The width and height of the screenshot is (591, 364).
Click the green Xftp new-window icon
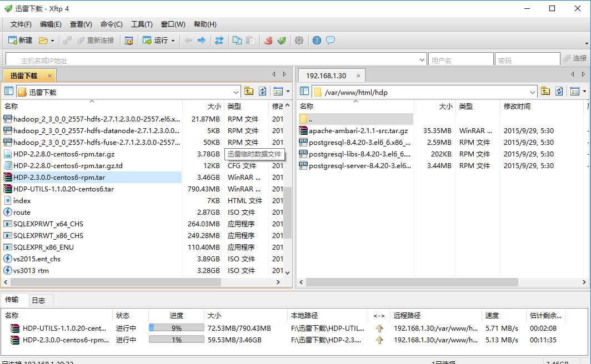[282, 41]
